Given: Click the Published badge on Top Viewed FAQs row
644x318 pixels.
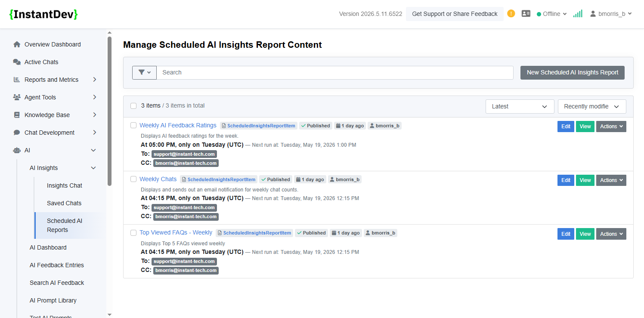Looking at the screenshot, I should pos(311,233).
